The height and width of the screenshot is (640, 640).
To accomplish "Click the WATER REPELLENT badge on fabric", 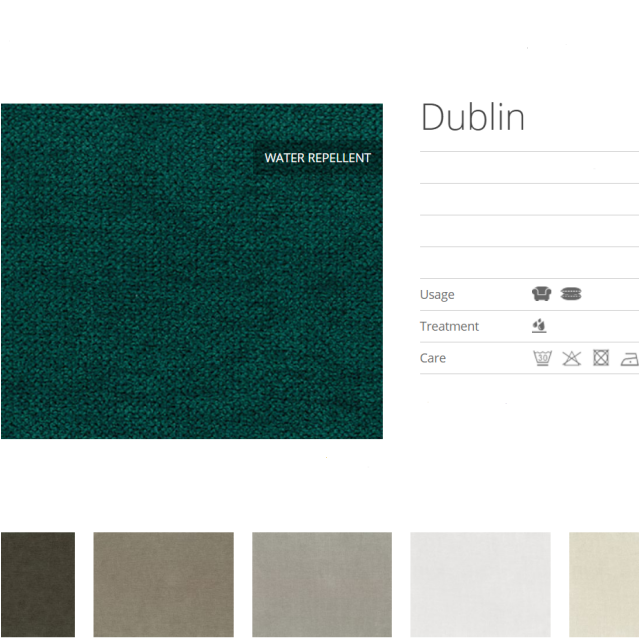I will pyautogui.click(x=317, y=158).
